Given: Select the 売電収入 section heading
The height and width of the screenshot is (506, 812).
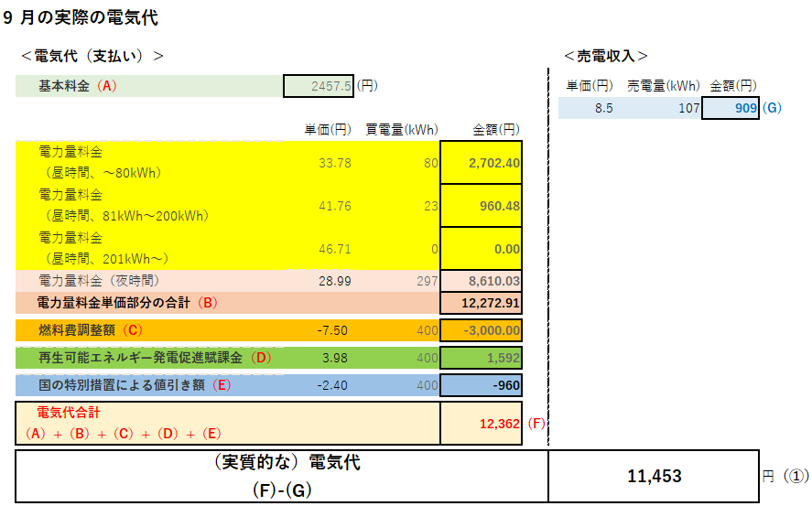Looking at the screenshot, I should tap(606, 56).
